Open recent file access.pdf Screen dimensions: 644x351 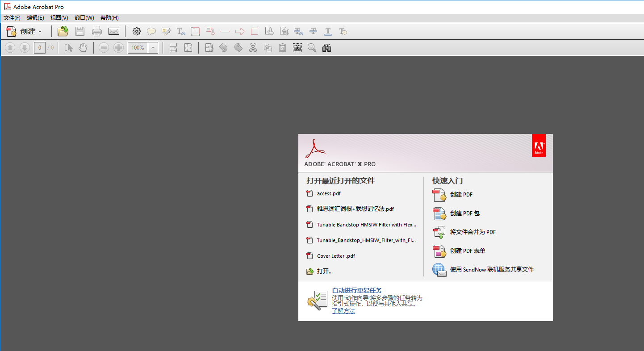click(x=329, y=193)
